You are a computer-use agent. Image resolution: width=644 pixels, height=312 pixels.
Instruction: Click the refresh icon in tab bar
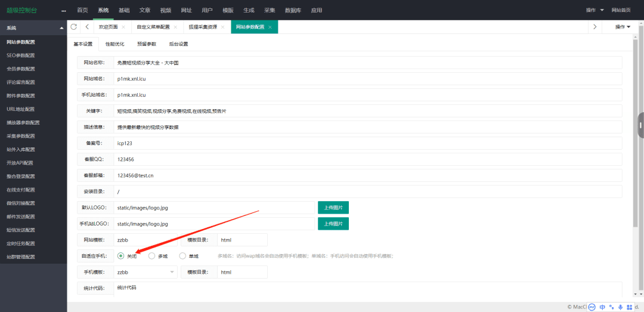coord(74,27)
